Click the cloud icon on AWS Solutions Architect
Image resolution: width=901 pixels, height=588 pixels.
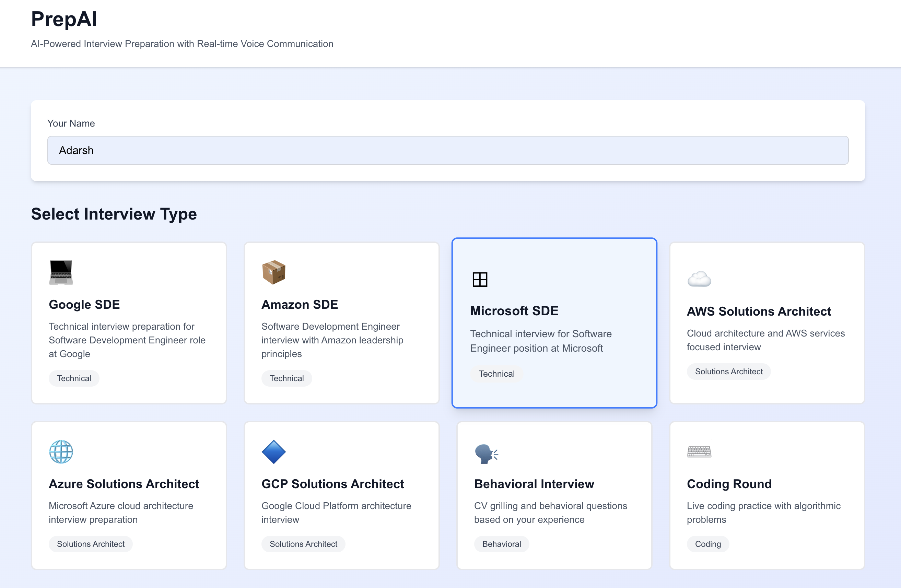click(x=699, y=280)
